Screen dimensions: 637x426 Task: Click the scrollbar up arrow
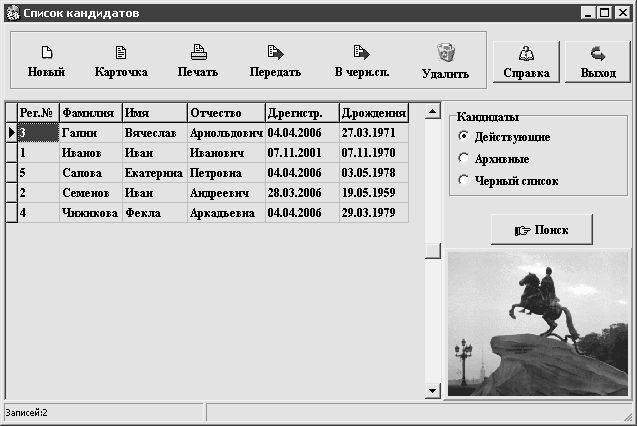pos(433,111)
